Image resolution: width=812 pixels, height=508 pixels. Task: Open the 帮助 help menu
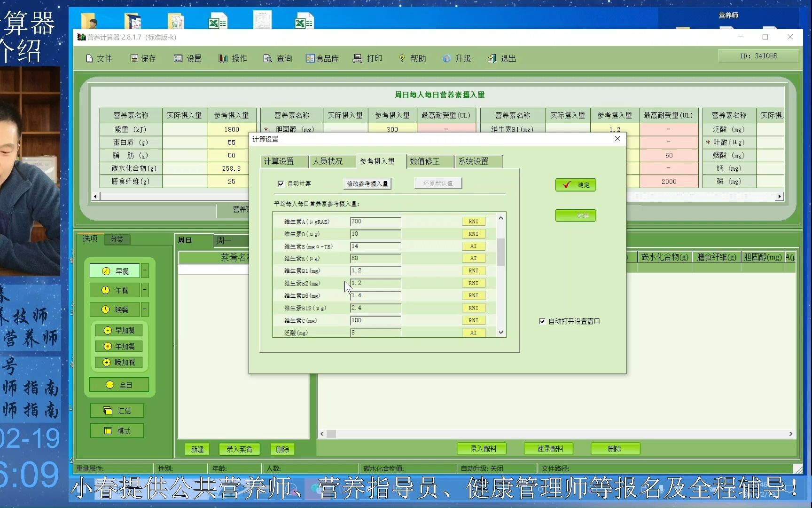pos(412,58)
